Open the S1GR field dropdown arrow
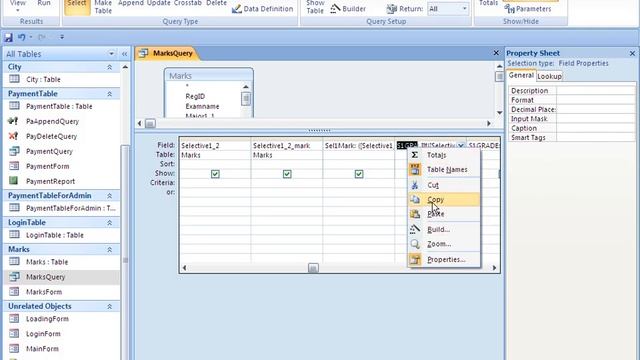This screenshot has width=640, height=360. click(x=461, y=145)
